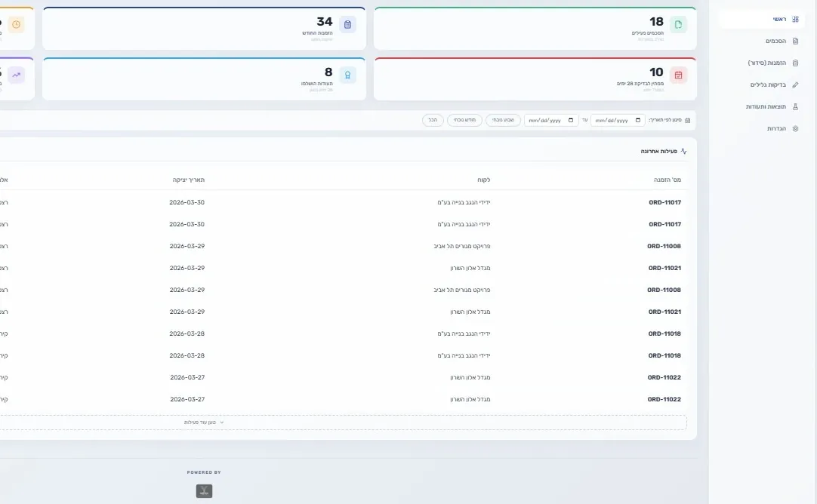Filter by שבוע נוכחי
This screenshot has height=504, width=817.
click(x=504, y=120)
